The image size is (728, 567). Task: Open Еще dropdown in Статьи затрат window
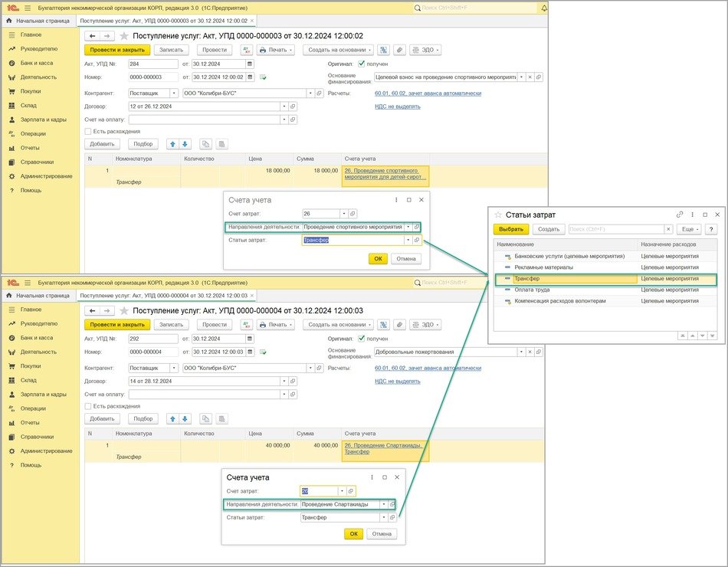689,229
